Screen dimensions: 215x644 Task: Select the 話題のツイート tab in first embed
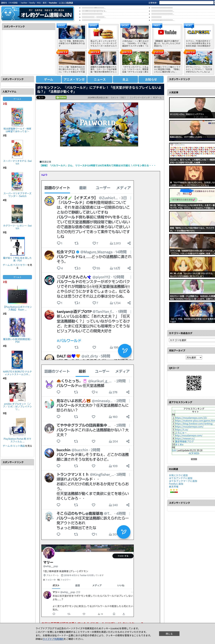tap(57, 188)
